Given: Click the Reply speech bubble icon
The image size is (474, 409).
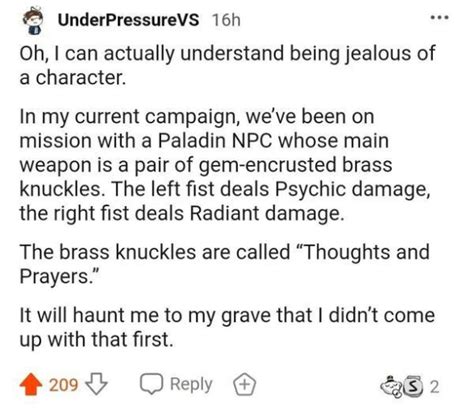Looking at the screenshot, I should [151, 384].
